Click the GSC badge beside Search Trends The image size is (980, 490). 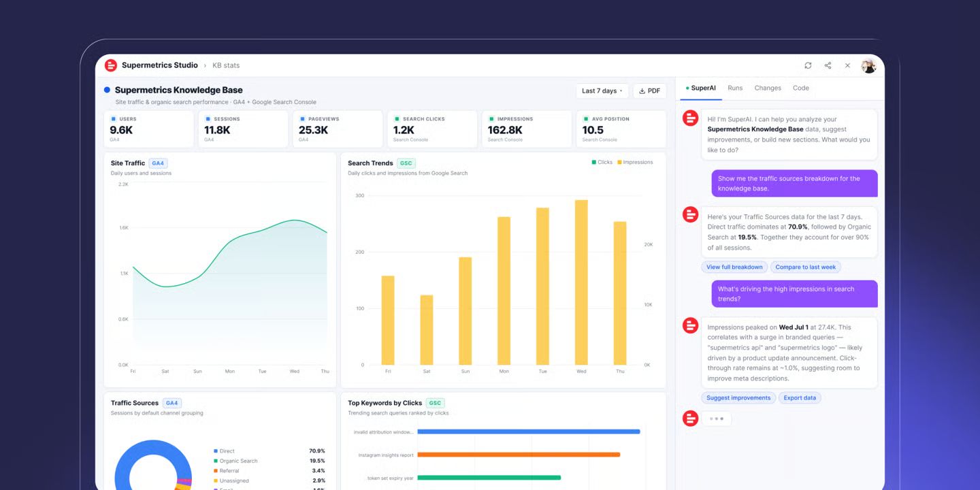coord(406,163)
